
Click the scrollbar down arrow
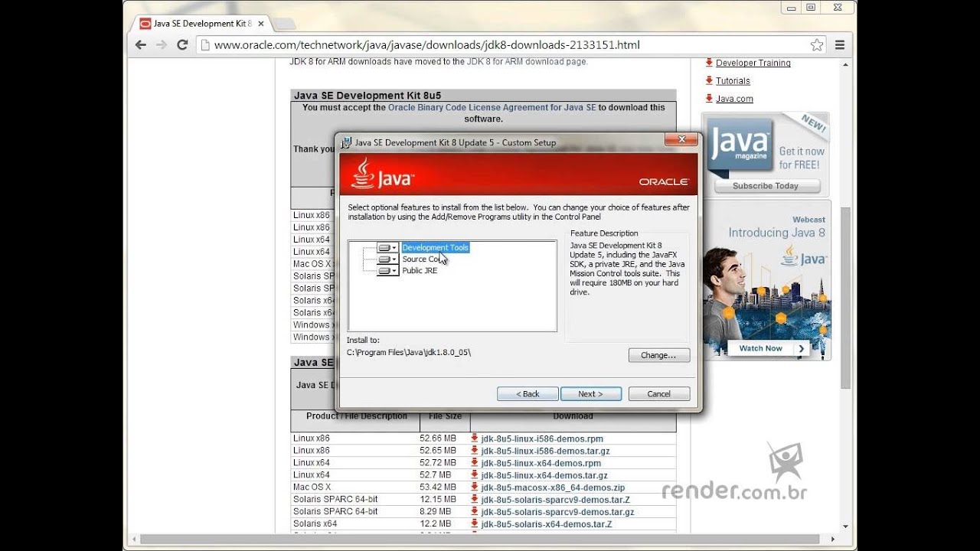click(x=845, y=527)
